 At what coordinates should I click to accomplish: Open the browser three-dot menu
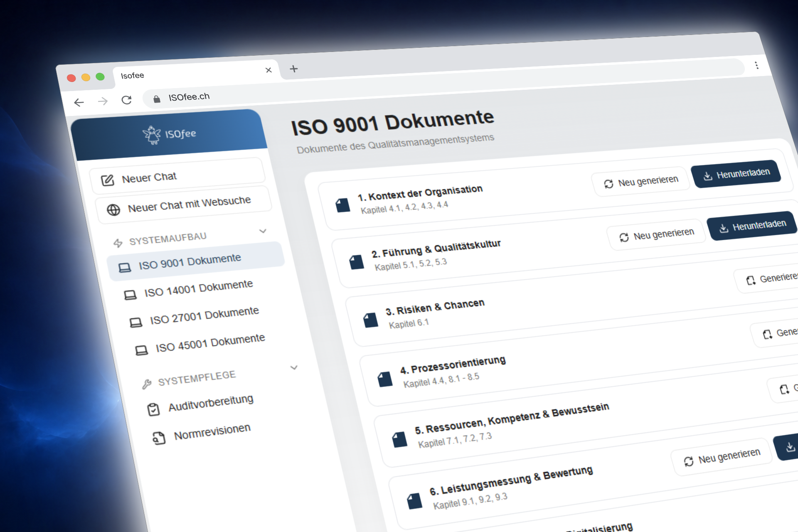tap(756, 65)
